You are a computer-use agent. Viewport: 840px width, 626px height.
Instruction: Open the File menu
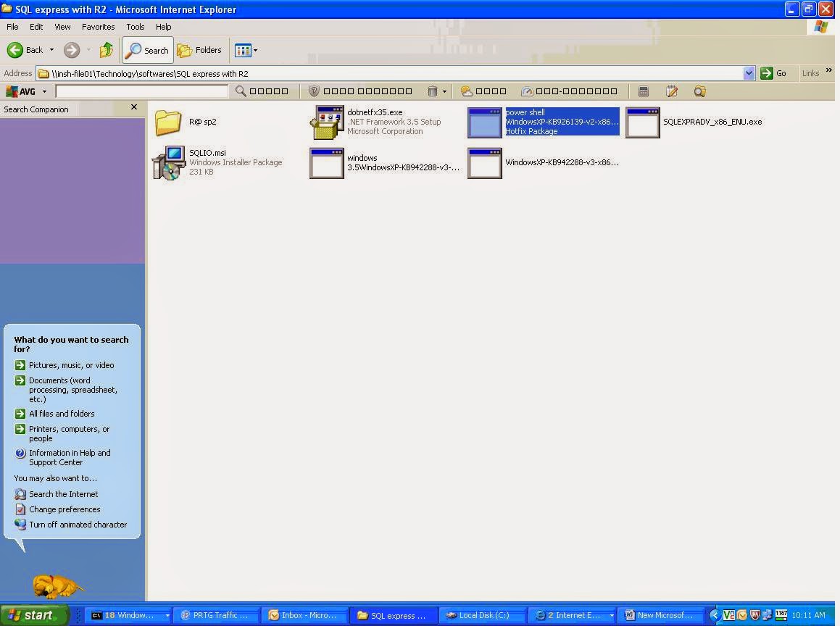coord(12,27)
